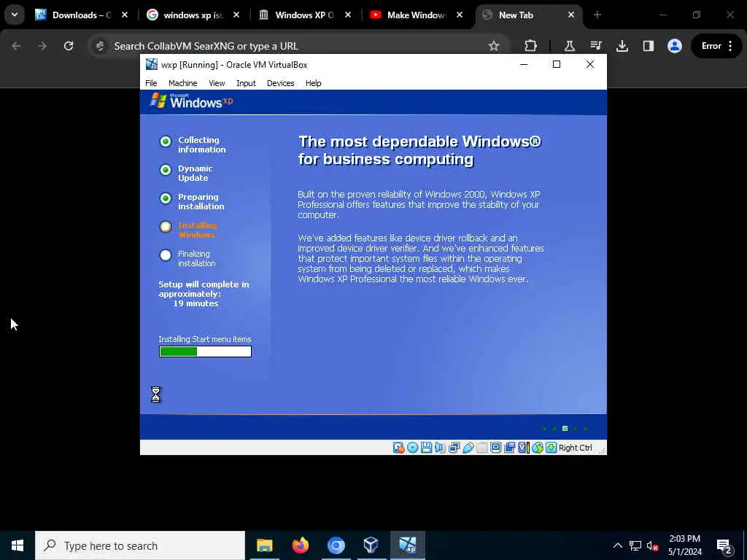This screenshot has width=747, height=560.
Task: Click the grayed shared folders indicator in VirtualBox
Action: click(x=481, y=448)
